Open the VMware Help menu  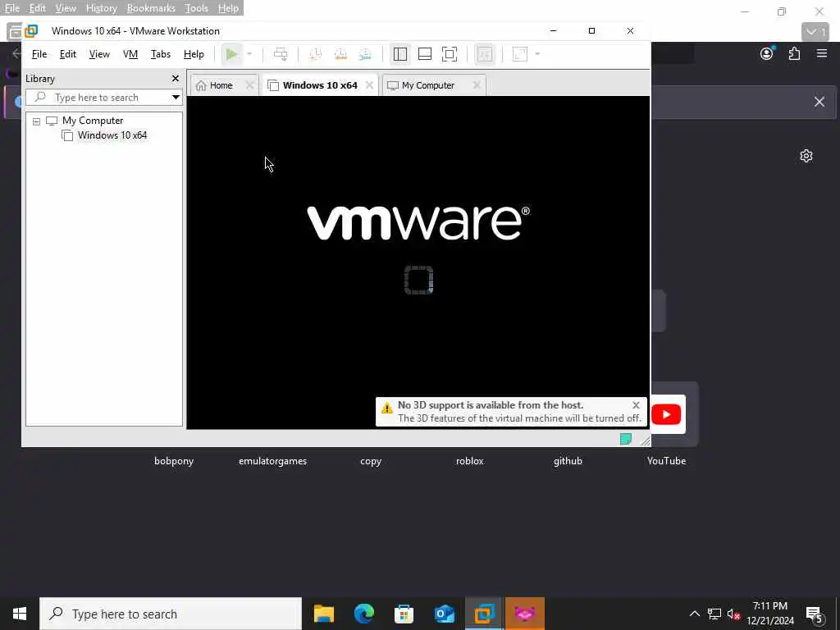pyautogui.click(x=194, y=54)
